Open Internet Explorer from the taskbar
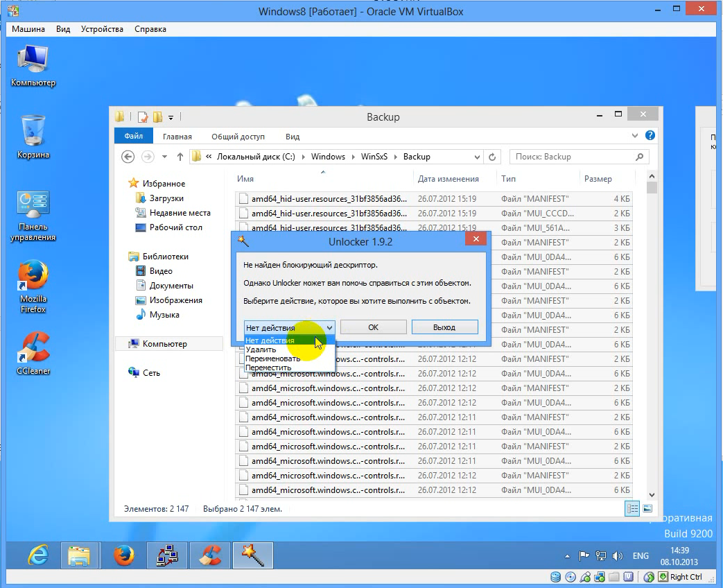The height and width of the screenshot is (588, 723). (x=38, y=555)
